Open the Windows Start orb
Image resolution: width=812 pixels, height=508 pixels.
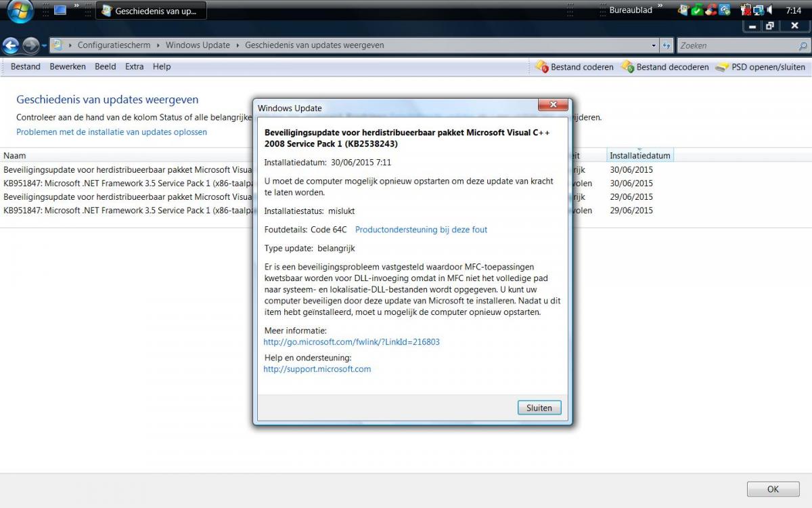(x=20, y=12)
